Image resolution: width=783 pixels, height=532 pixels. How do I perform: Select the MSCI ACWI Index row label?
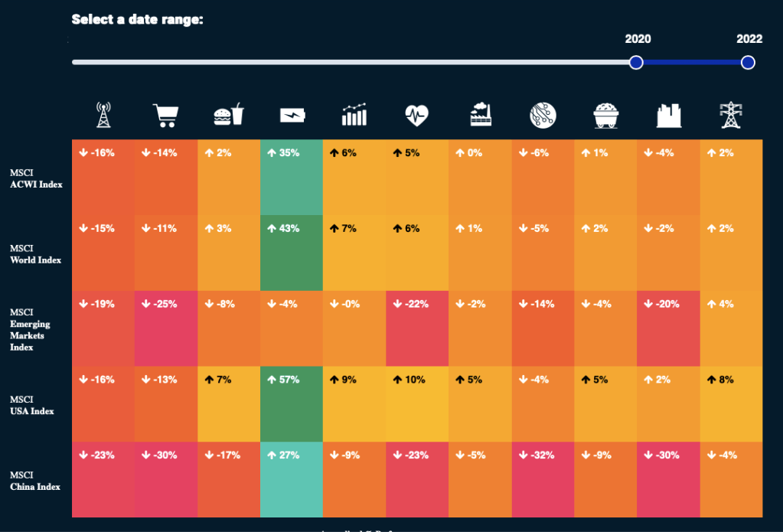[36, 178]
